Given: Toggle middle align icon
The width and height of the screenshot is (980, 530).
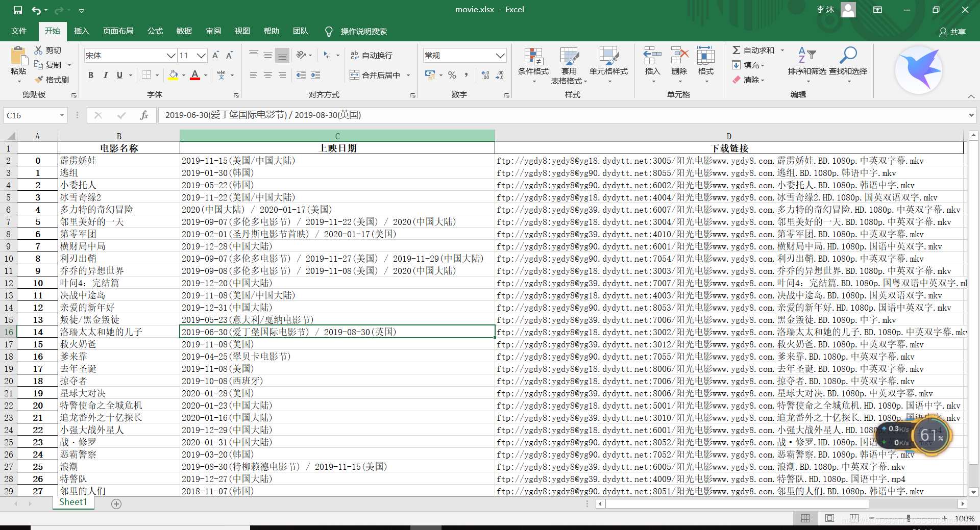Looking at the screenshot, I should point(268,55).
